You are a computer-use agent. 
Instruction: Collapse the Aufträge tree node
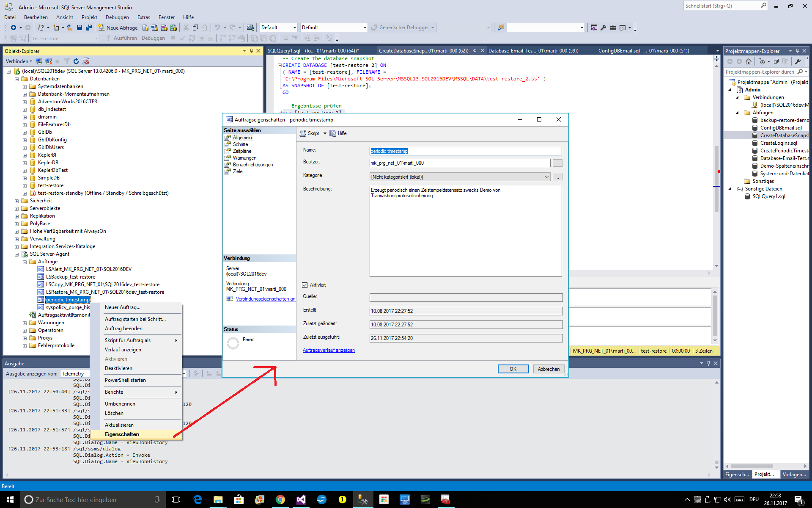25,262
